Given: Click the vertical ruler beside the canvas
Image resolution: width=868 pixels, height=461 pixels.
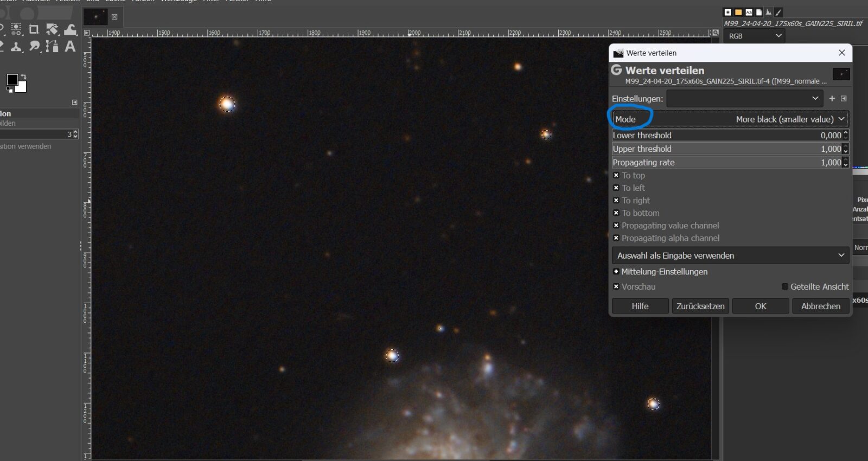Looking at the screenshot, I should (x=87, y=248).
